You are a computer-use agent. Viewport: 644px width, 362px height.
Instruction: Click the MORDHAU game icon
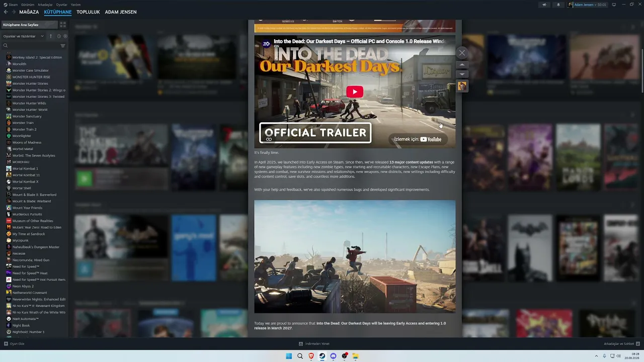pos(9,162)
